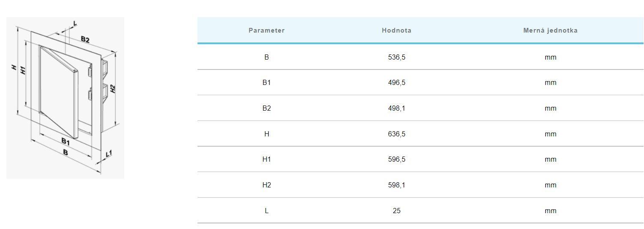This screenshot has height=229, width=644.
Task: Click the 496,5 value cell
Action: 396,82
